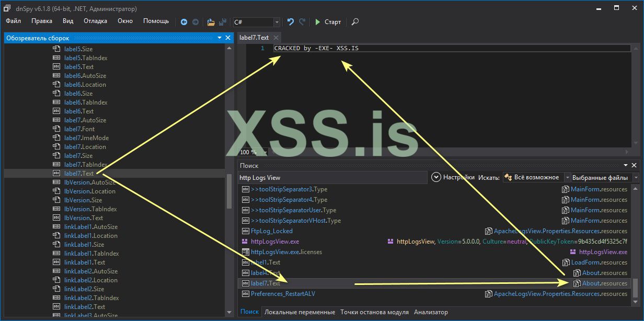The width and height of the screenshot is (644, 321).
Task: Click the Navigate Forward arrow icon
Action: click(x=195, y=22)
